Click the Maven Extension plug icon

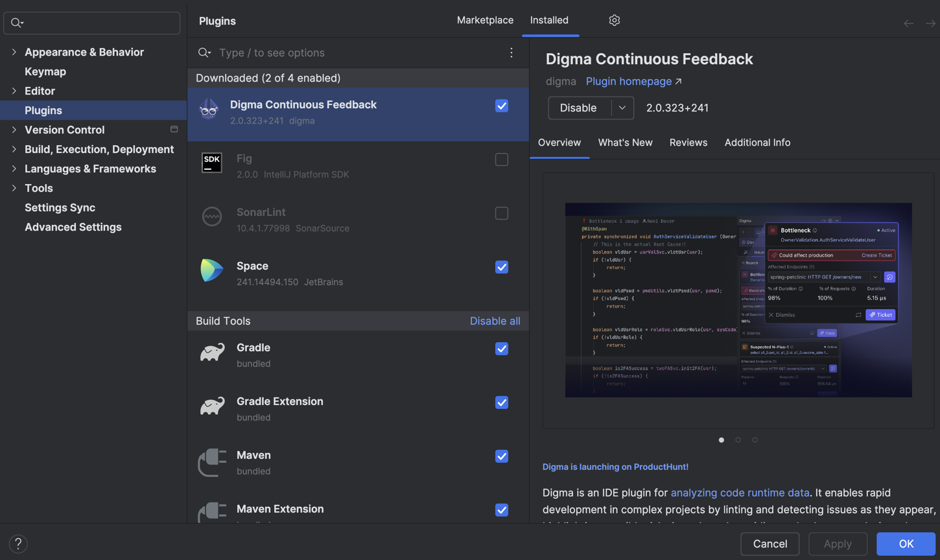(x=212, y=512)
